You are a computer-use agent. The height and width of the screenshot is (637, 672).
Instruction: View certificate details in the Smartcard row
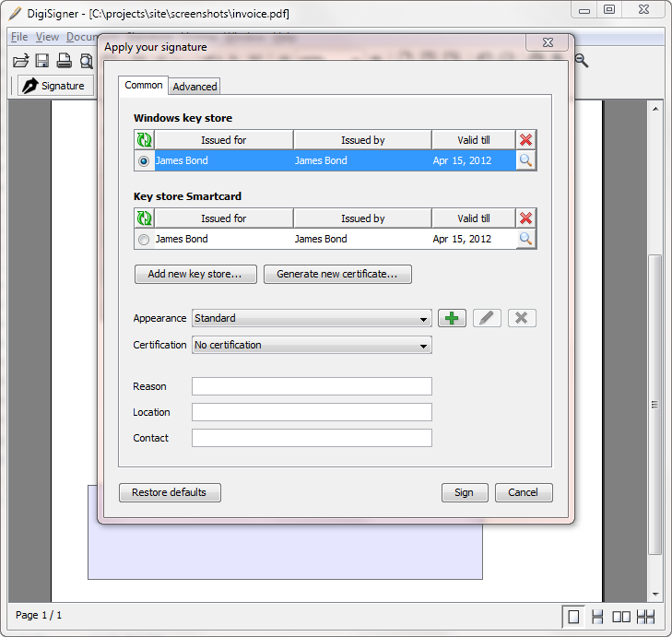click(525, 239)
